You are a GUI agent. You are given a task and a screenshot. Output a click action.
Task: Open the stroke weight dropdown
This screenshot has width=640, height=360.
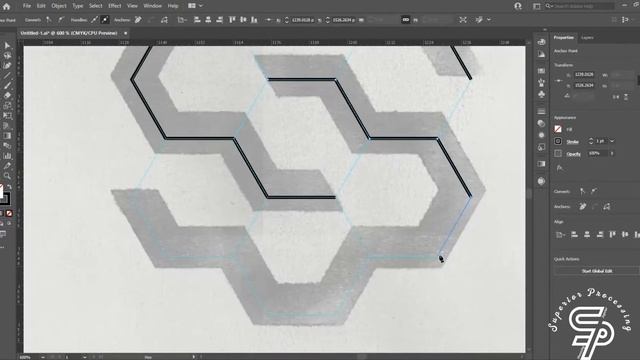[x=612, y=141]
